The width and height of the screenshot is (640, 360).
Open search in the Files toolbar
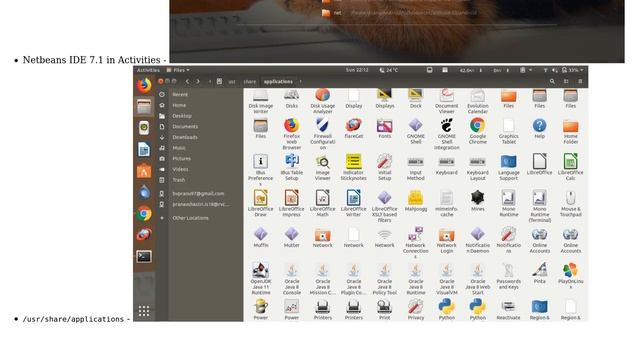point(552,82)
